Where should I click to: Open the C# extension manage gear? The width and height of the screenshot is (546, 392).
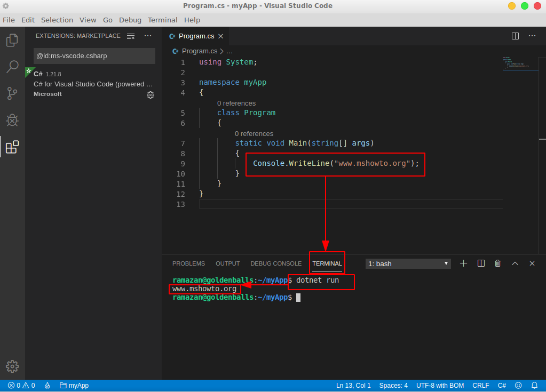point(151,95)
